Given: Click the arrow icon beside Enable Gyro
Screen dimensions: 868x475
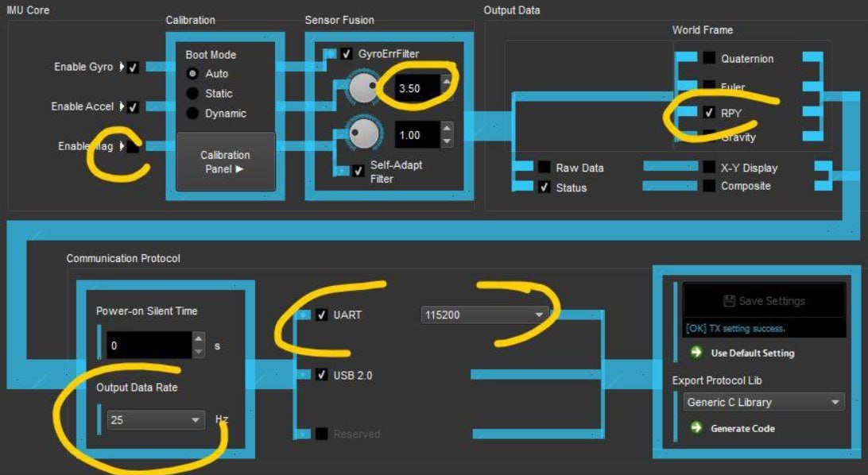Looking at the screenshot, I should (x=122, y=67).
